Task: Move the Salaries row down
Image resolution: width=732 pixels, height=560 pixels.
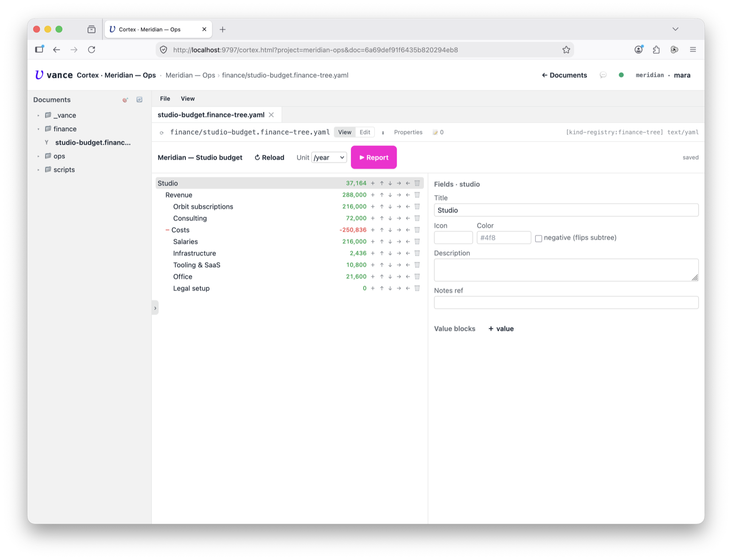Action: point(390,242)
